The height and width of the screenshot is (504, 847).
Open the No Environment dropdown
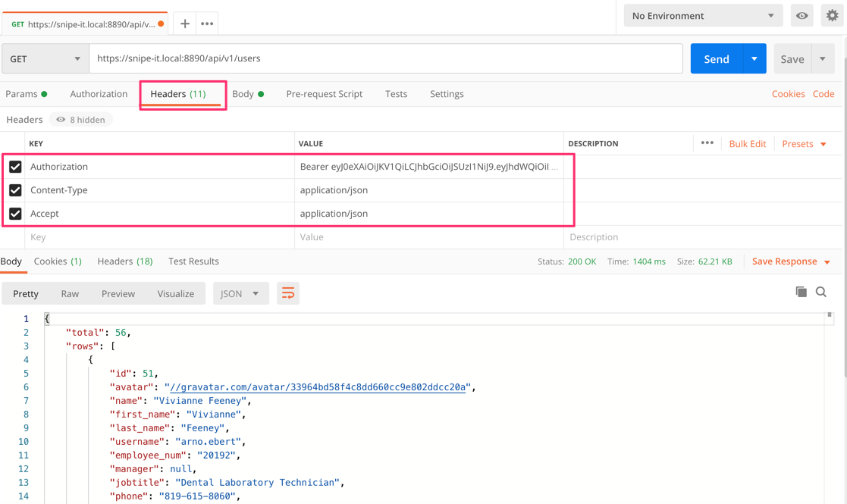point(703,16)
